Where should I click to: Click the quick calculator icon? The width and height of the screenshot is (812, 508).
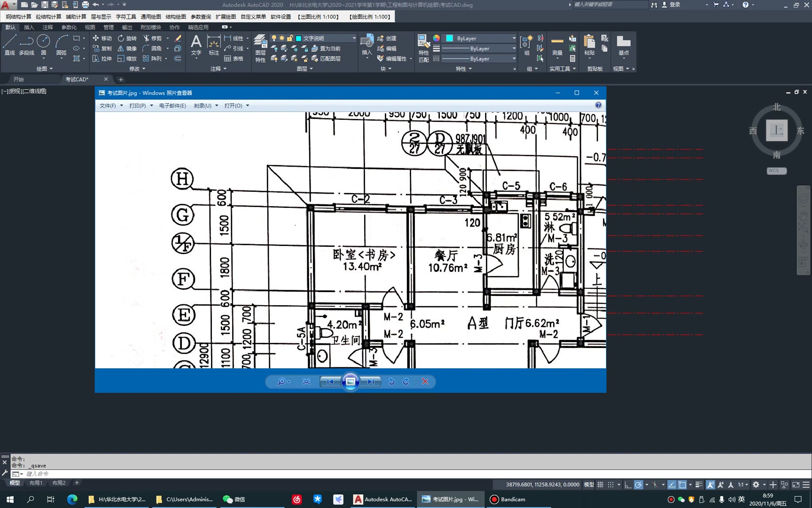(572, 59)
